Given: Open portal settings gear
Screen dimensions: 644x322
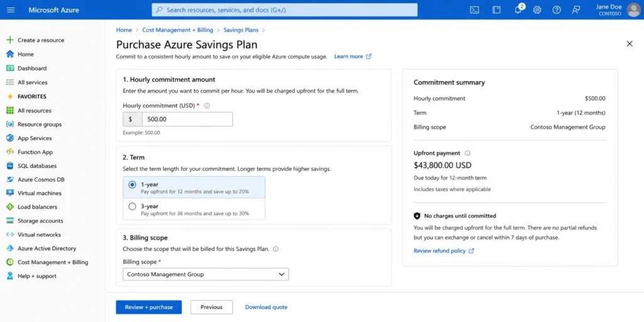Looking at the screenshot, I should tap(537, 10).
